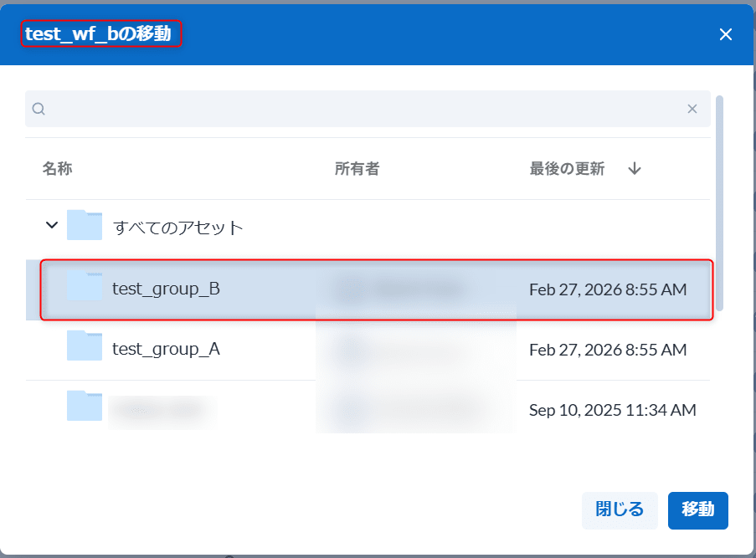The image size is (756, 558).
Task: Select the row updated on Sep 10, 2025
Action: [x=335, y=410]
